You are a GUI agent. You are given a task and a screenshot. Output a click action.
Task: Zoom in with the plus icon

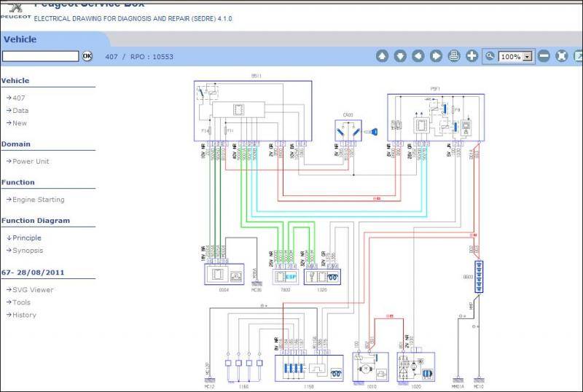(x=472, y=56)
